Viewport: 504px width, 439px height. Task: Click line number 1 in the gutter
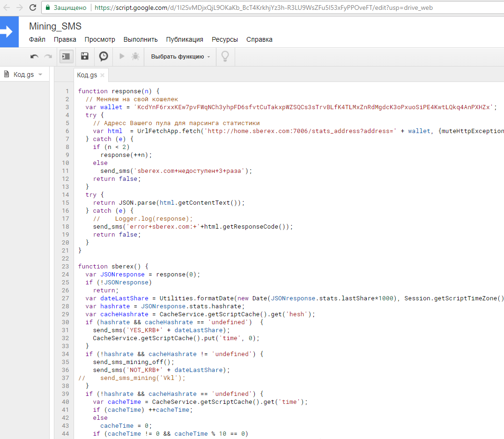[x=67, y=91]
